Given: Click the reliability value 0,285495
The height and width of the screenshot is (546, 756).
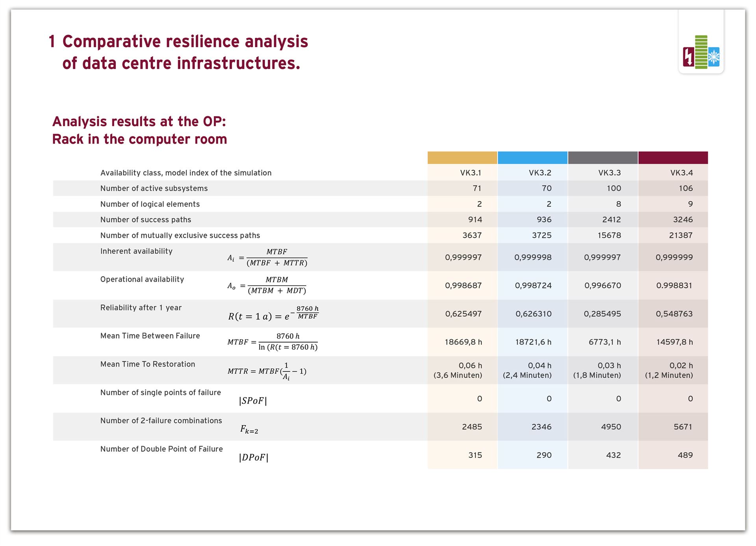Looking at the screenshot, I should 602,314.
